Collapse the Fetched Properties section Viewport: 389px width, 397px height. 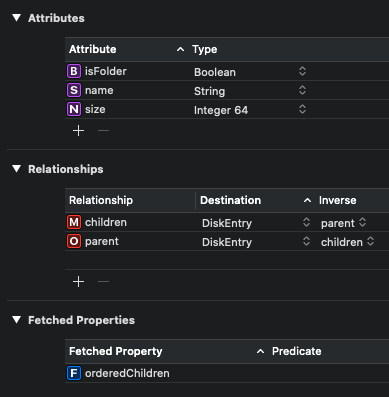(x=16, y=320)
